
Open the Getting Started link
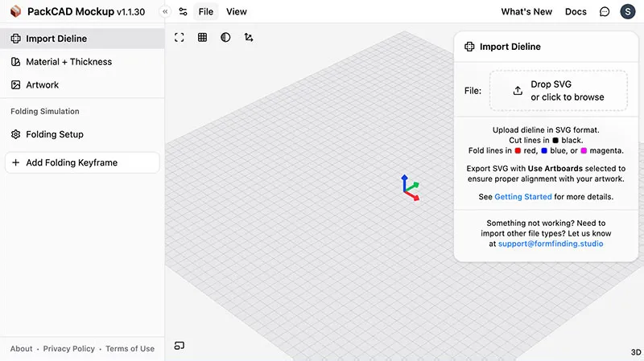(x=522, y=197)
